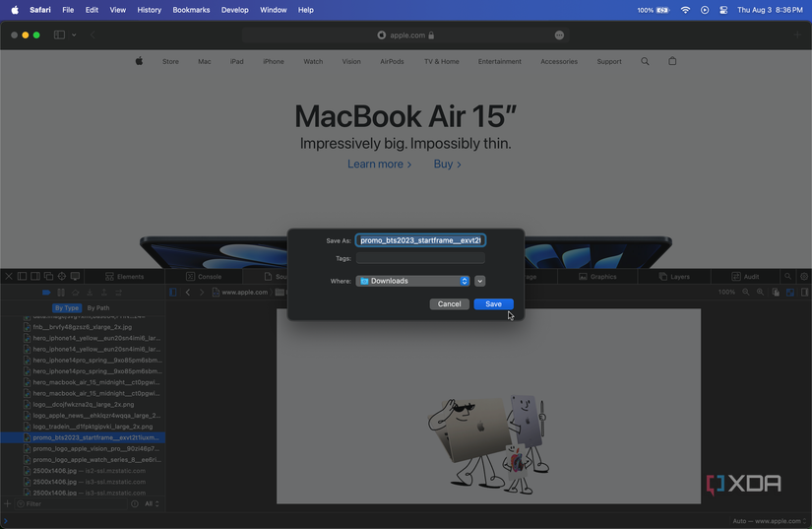The height and width of the screenshot is (529, 812).
Task: Click the Learn more link
Action: (x=380, y=165)
